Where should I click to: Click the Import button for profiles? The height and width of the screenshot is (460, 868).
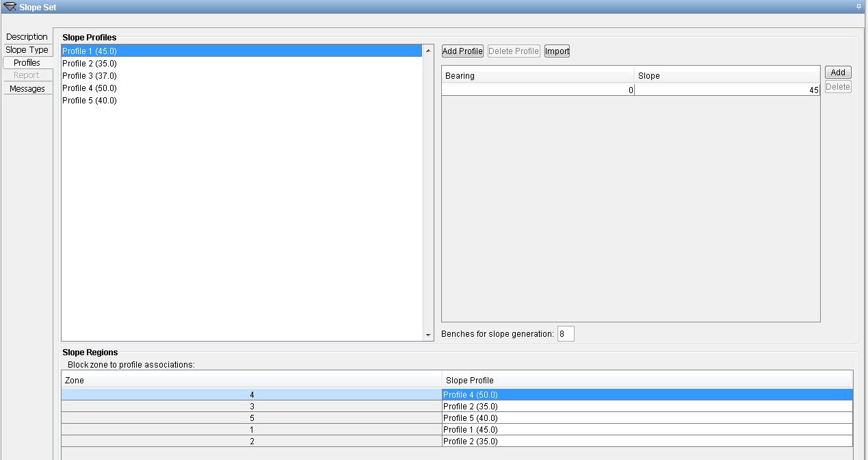(556, 51)
